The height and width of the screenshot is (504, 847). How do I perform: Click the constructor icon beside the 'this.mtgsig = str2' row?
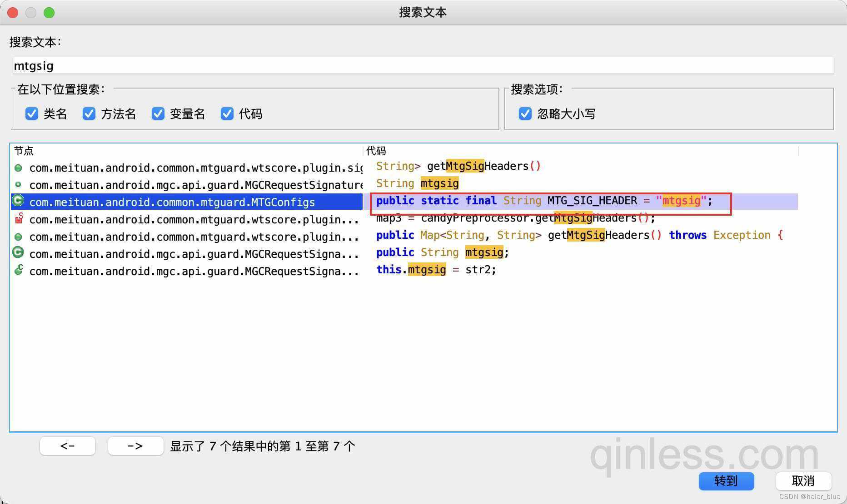point(19,270)
